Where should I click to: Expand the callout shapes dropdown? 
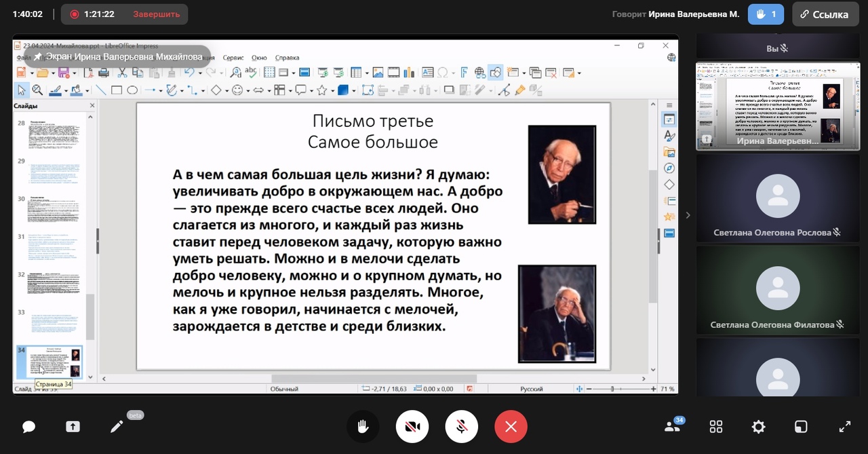(311, 90)
